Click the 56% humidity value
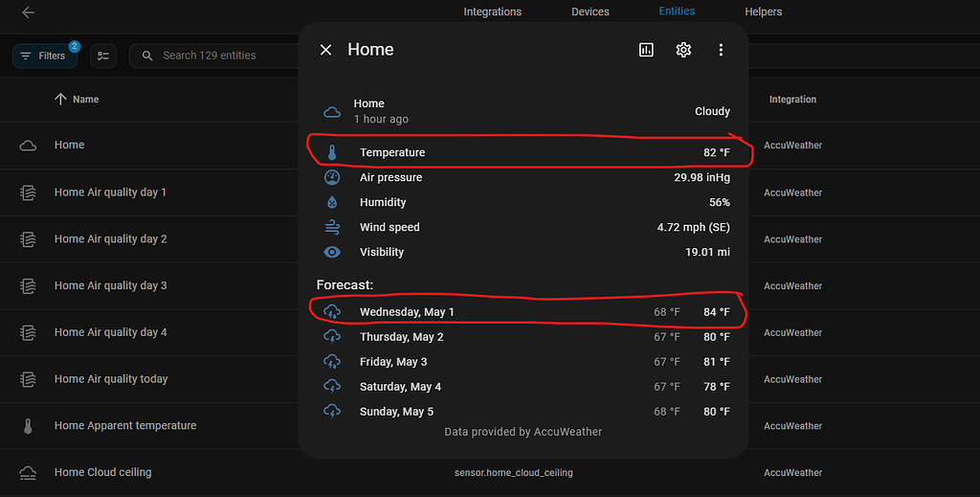 pyautogui.click(x=720, y=202)
